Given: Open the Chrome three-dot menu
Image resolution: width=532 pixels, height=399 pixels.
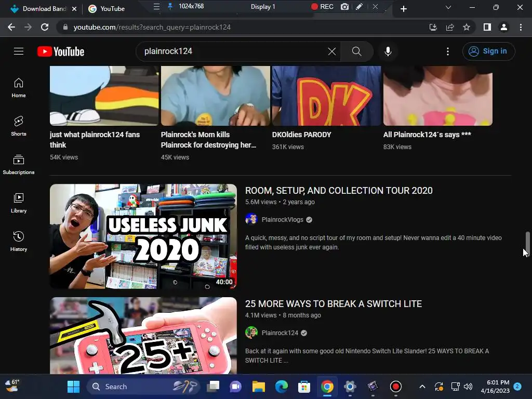Looking at the screenshot, I should point(521,27).
